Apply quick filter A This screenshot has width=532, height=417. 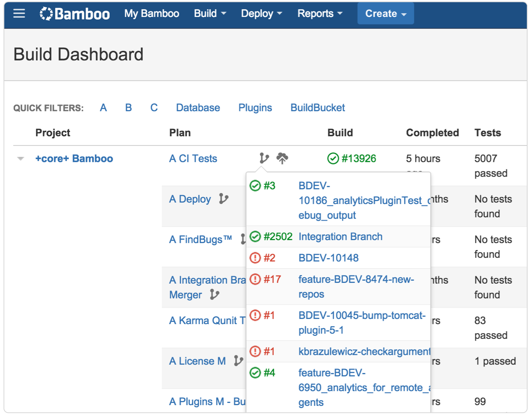coord(103,108)
